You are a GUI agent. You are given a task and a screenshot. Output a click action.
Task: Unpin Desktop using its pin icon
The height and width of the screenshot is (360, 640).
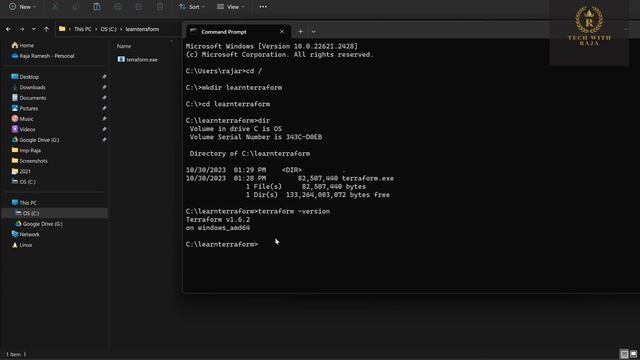(x=104, y=77)
